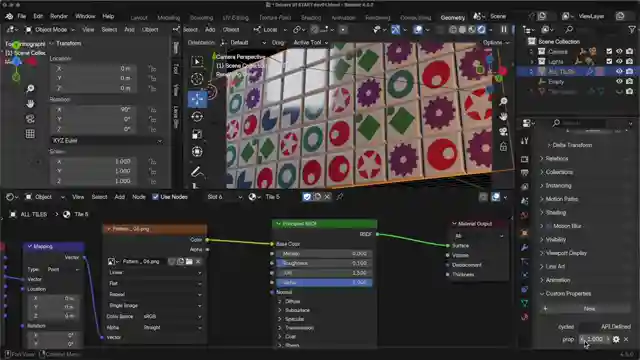Screen dimensions: 640x360
Task: Toggle the fake user shield button for Tile 5 material
Action: [x=307, y=197]
